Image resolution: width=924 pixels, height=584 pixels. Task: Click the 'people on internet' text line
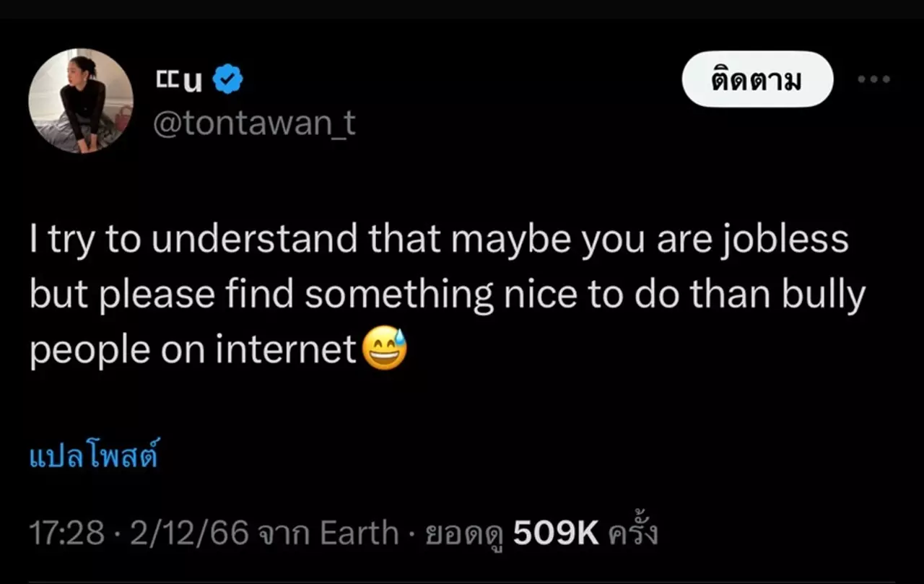[193, 350]
